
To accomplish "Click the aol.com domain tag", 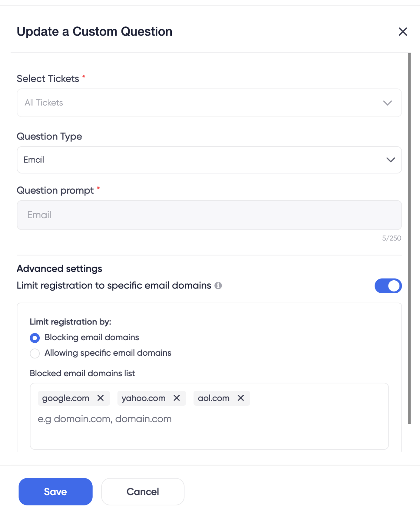I will 214,398.
